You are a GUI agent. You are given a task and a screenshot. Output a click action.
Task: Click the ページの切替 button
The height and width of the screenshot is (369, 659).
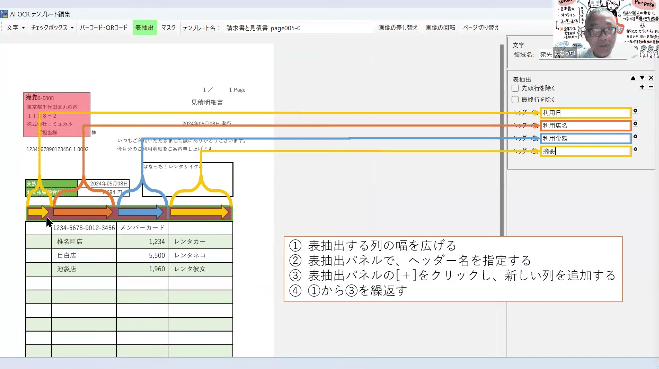pos(480,28)
